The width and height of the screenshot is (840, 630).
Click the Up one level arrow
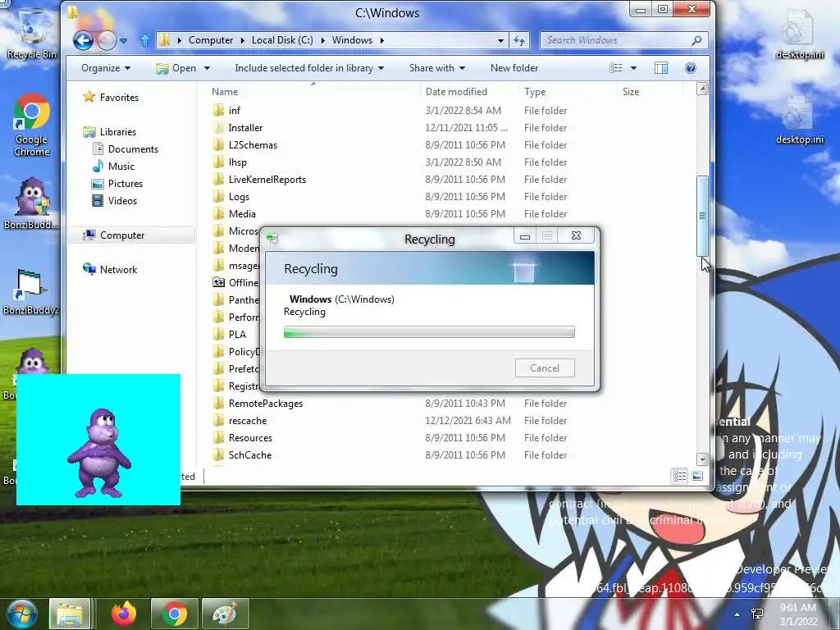tap(144, 40)
